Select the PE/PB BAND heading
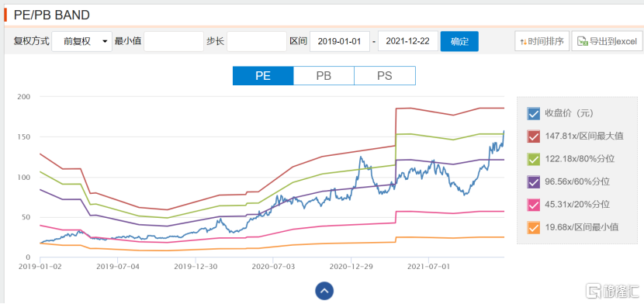This screenshot has height=304, width=644. coord(52,16)
